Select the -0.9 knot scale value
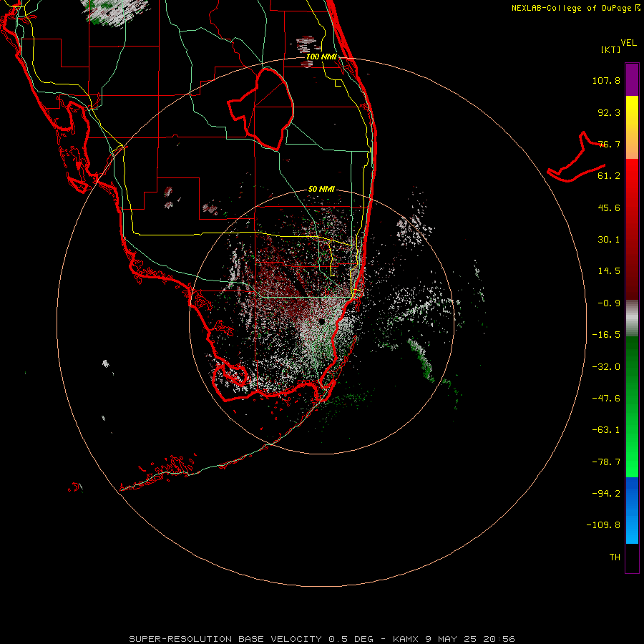Viewport: 644px width, 644px height. pos(609,303)
